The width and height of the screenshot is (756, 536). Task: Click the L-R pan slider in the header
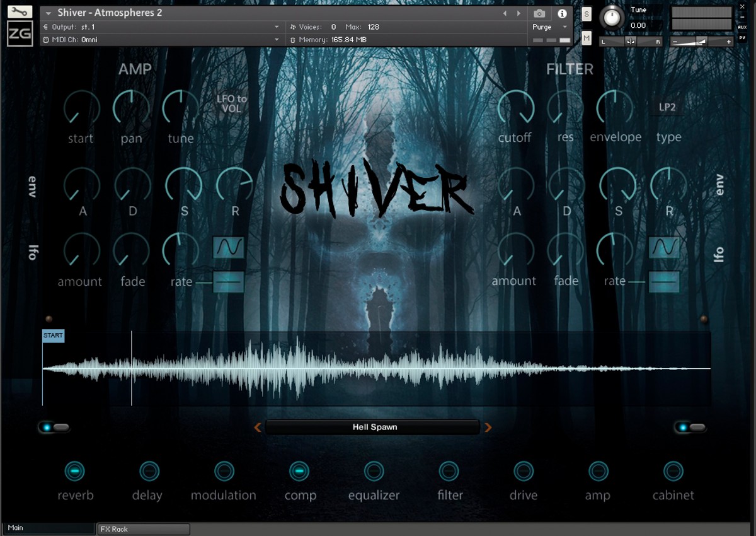(x=631, y=42)
